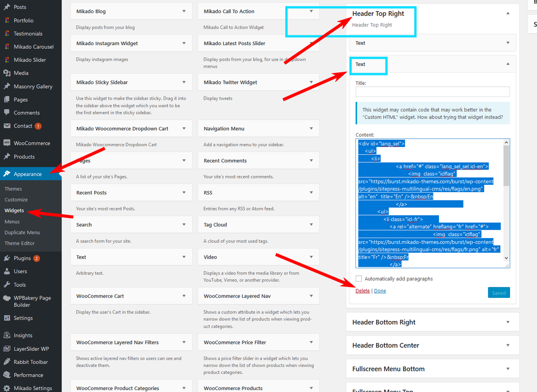Collapse the open Text widget

click(x=508, y=64)
